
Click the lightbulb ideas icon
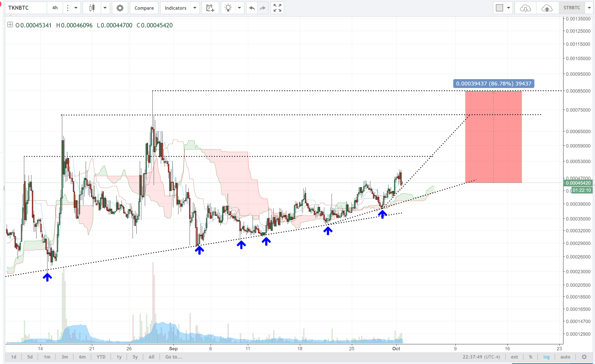click(228, 8)
